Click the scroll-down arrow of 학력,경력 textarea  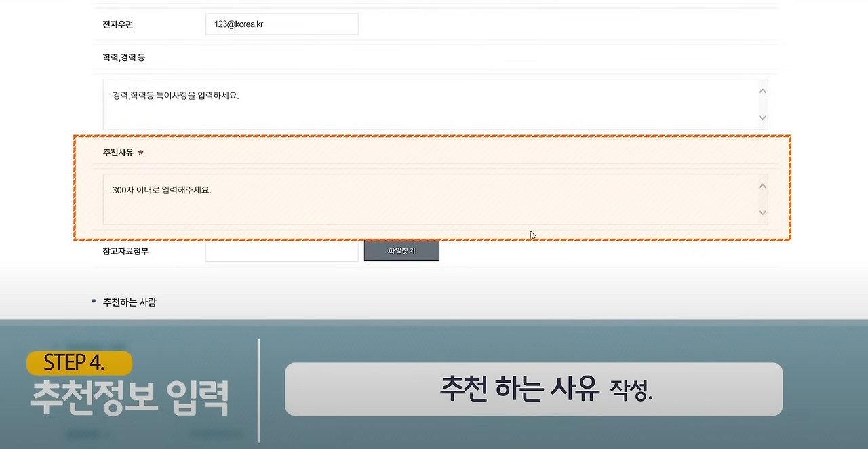(762, 117)
